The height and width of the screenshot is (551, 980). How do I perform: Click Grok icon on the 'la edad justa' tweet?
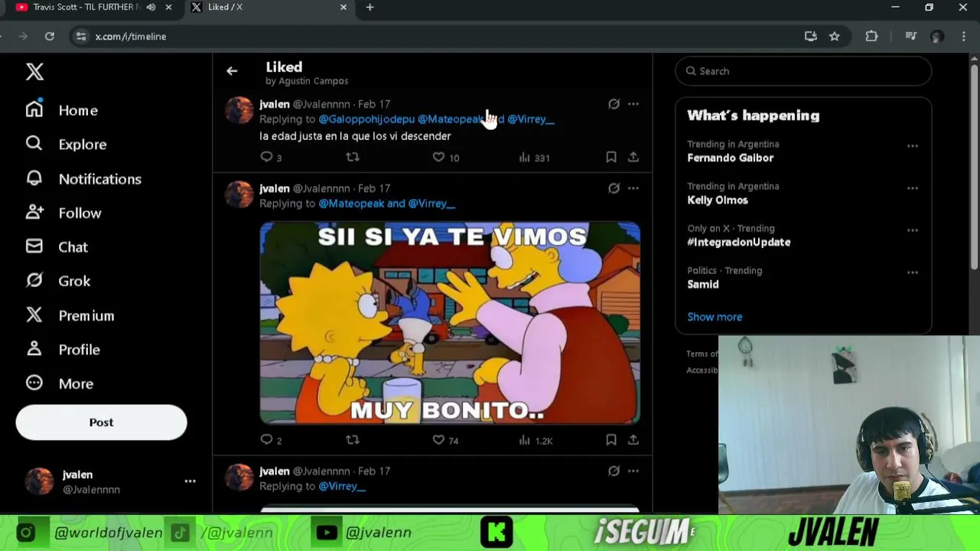click(614, 104)
